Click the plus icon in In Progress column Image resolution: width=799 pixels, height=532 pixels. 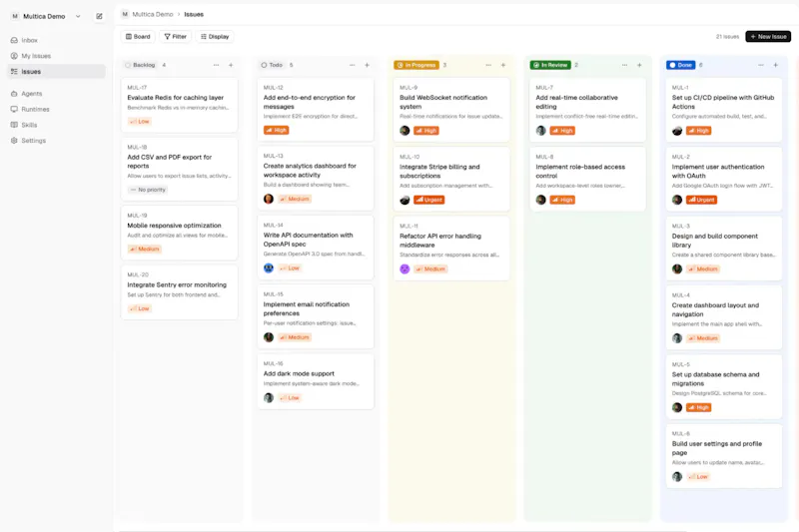(x=503, y=65)
